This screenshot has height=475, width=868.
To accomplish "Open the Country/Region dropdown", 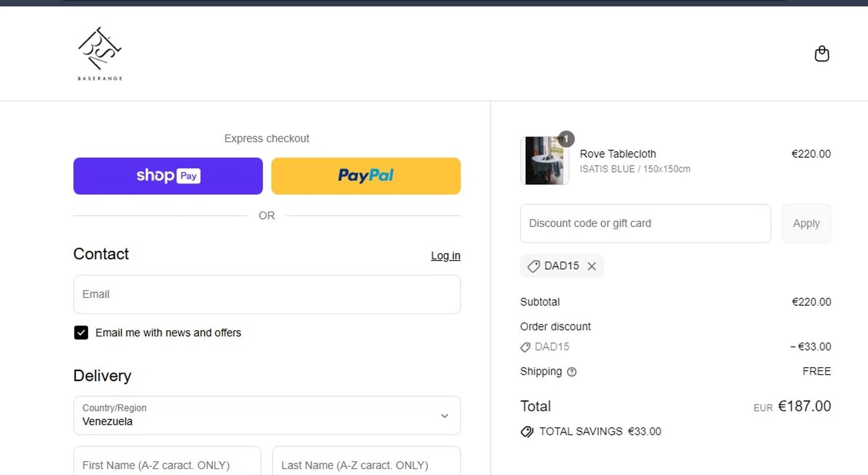I will pos(267,415).
